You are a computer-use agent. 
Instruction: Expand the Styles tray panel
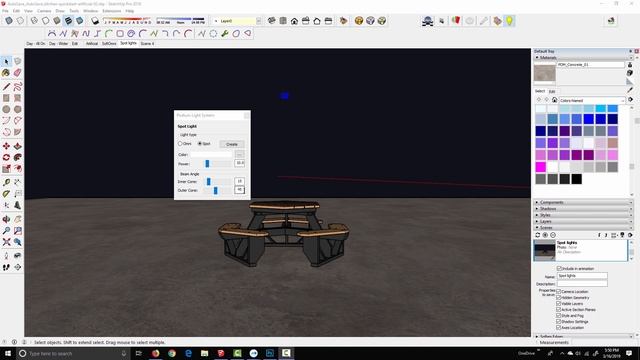coord(584,215)
